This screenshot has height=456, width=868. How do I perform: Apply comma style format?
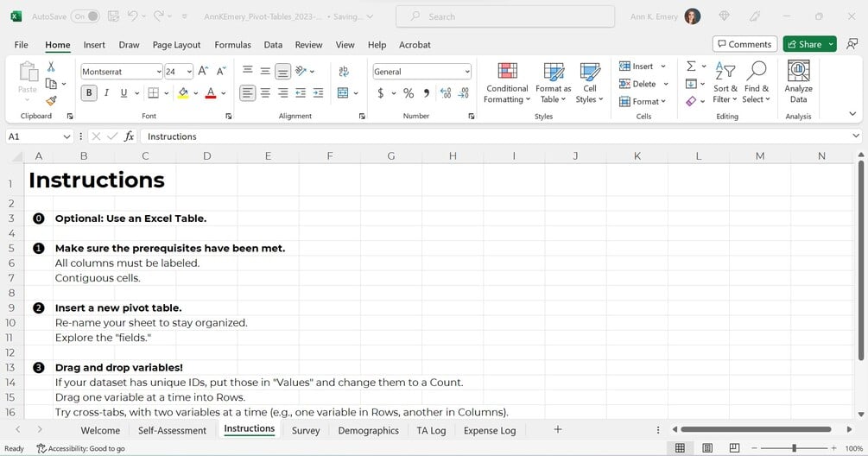click(x=427, y=93)
